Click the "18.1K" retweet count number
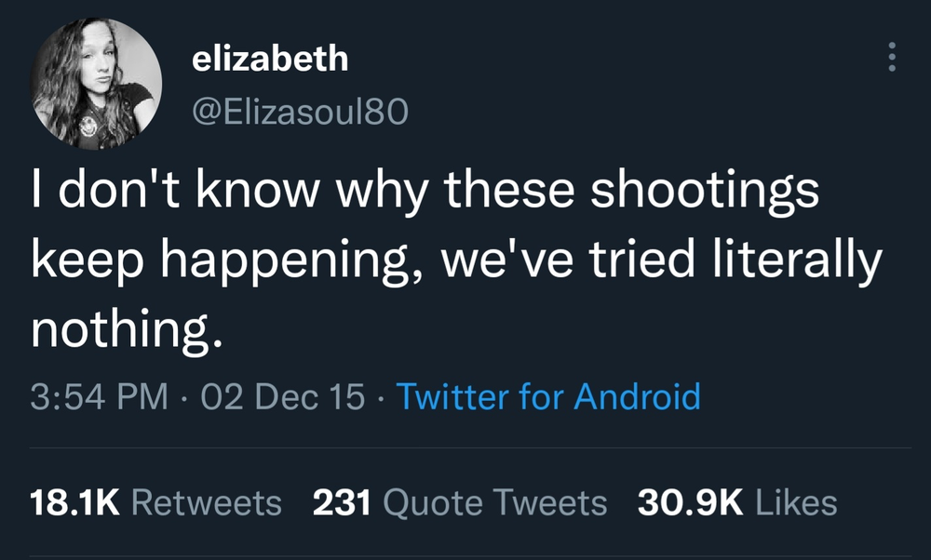Image resolution: width=931 pixels, height=560 pixels. click(75, 502)
